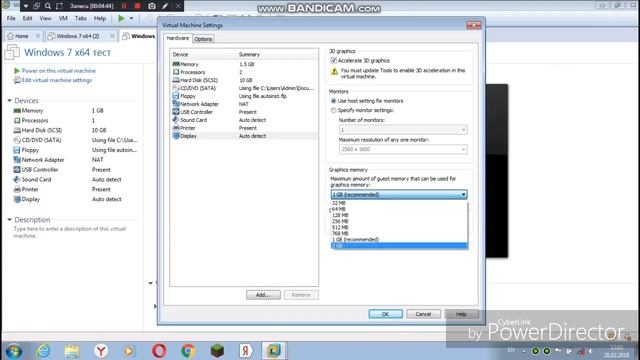Screen dimensions: 640x360
Task: Click the VMware green power-on play icon
Action: click(121, 18)
